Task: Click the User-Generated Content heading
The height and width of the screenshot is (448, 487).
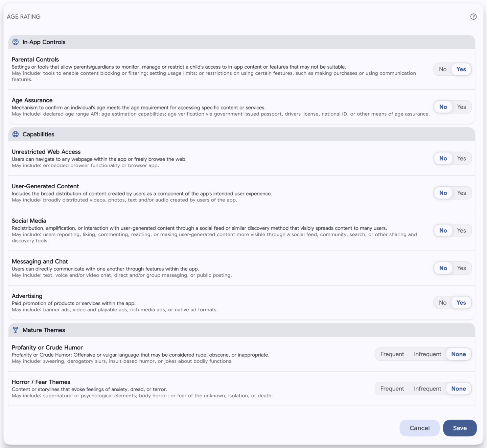Action: pos(45,186)
